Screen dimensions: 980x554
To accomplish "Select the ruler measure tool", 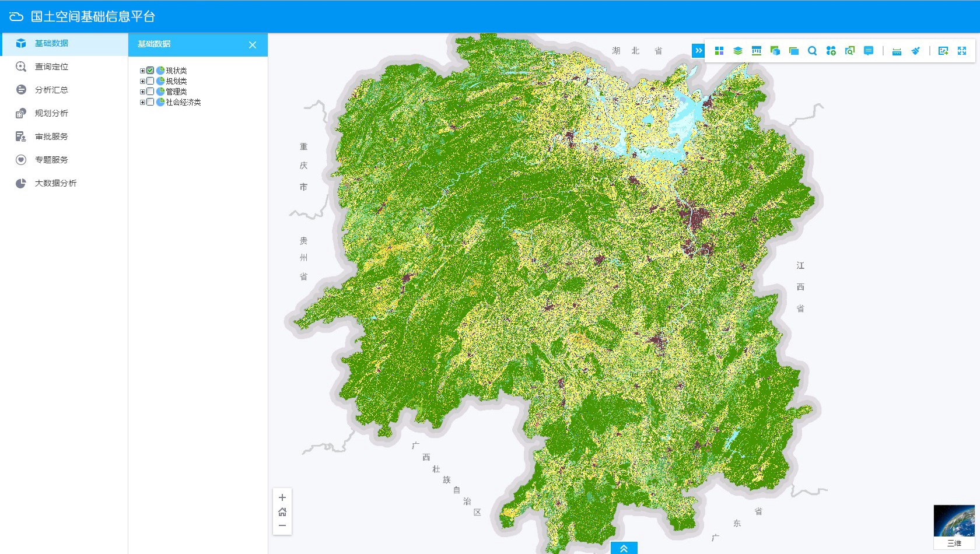I will point(897,51).
